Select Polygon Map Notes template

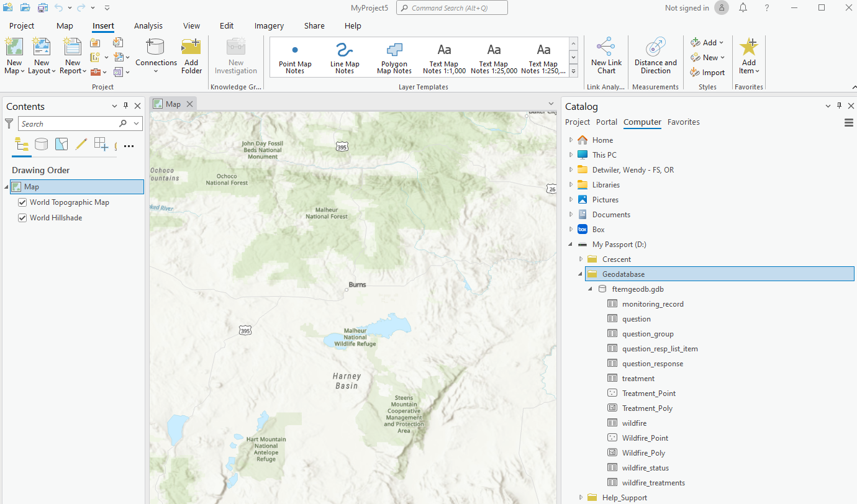[x=394, y=56]
